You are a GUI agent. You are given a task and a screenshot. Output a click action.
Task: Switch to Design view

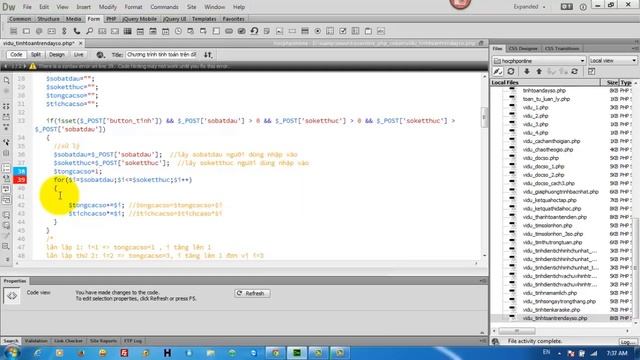point(57,55)
